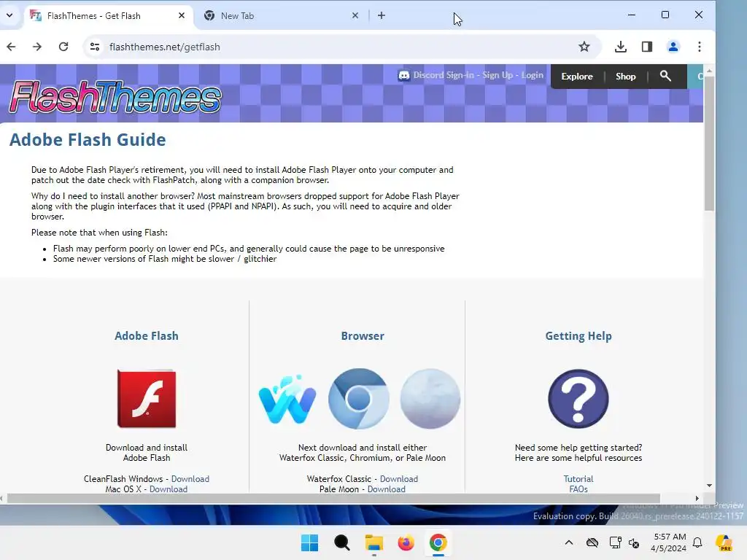The width and height of the screenshot is (747, 560).
Task: Open the Shop menu
Action: (625, 76)
